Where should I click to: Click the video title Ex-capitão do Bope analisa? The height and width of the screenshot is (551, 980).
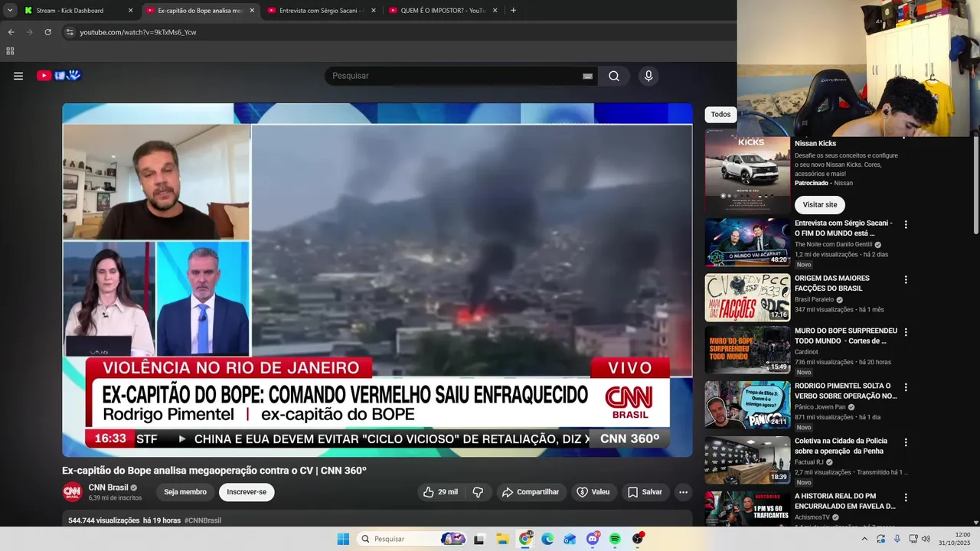(x=214, y=471)
